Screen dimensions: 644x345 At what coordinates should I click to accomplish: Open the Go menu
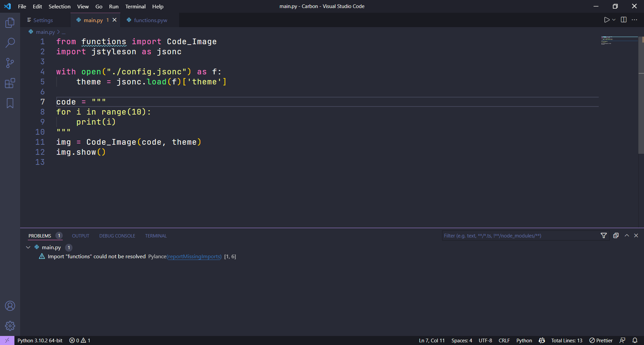point(99,6)
